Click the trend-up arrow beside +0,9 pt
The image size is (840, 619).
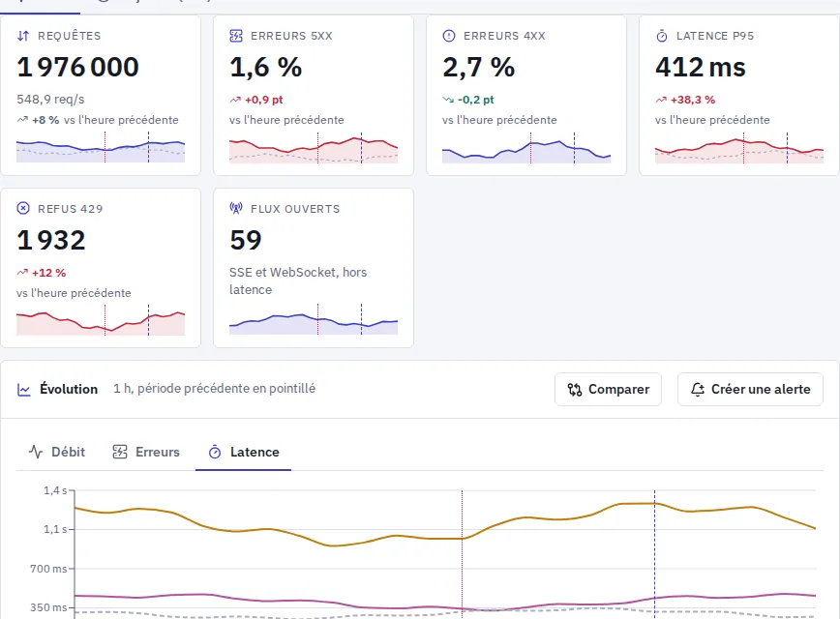tap(235, 100)
